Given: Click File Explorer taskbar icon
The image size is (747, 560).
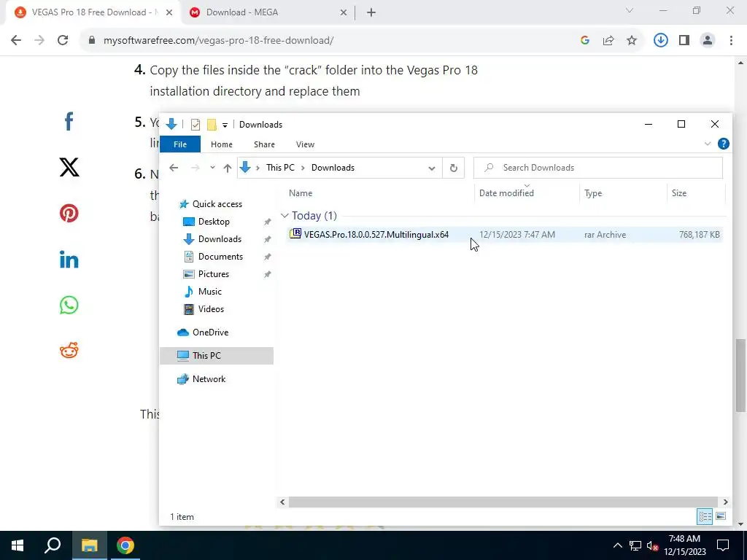Looking at the screenshot, I should (x=89, y=545).
